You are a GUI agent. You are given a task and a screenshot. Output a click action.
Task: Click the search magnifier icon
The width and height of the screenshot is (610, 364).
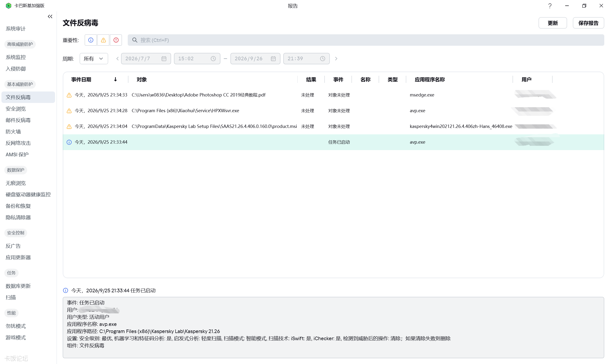(135, 40)
